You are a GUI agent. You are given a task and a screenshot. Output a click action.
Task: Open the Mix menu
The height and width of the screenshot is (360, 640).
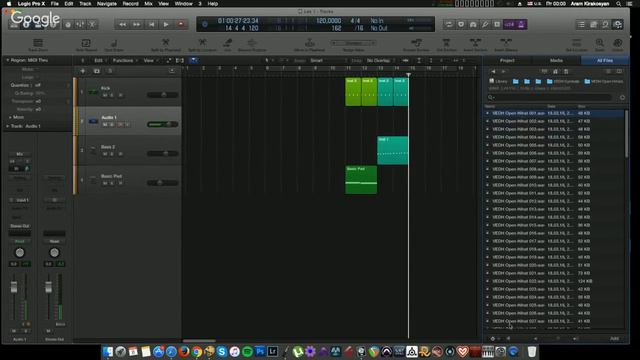tap(149, 4)
